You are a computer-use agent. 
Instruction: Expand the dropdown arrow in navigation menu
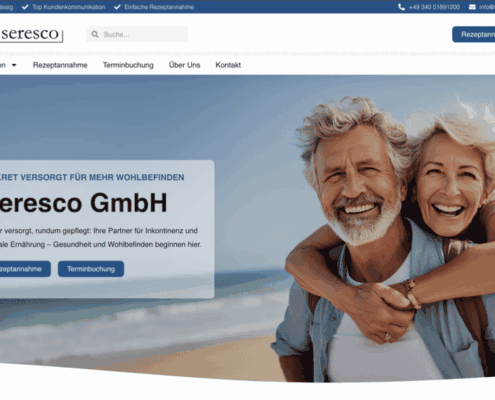14,65
